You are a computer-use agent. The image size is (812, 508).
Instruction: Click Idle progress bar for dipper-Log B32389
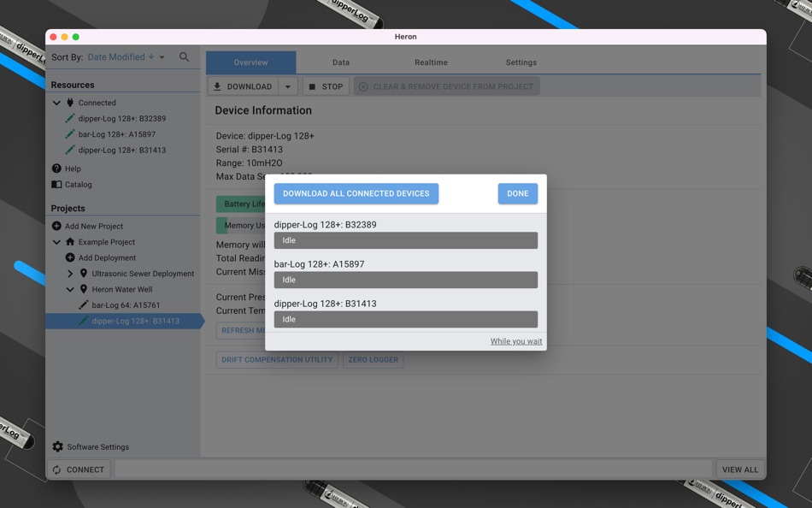(x=406, y=240)
